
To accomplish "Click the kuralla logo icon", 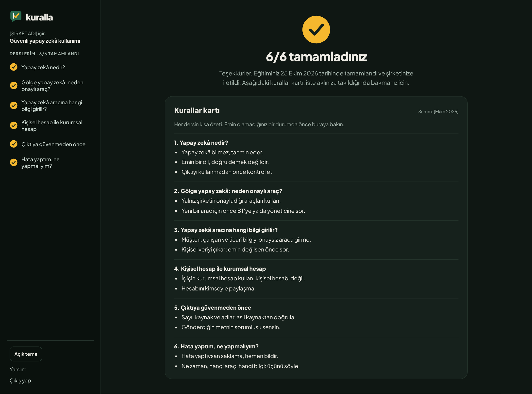I will pyautogui.click(x=16, y=17).
